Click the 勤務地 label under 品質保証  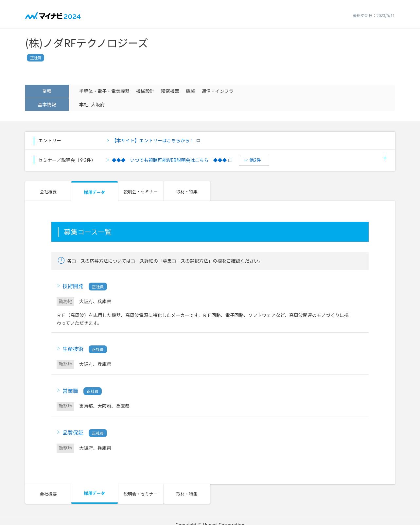pos(65,448)
